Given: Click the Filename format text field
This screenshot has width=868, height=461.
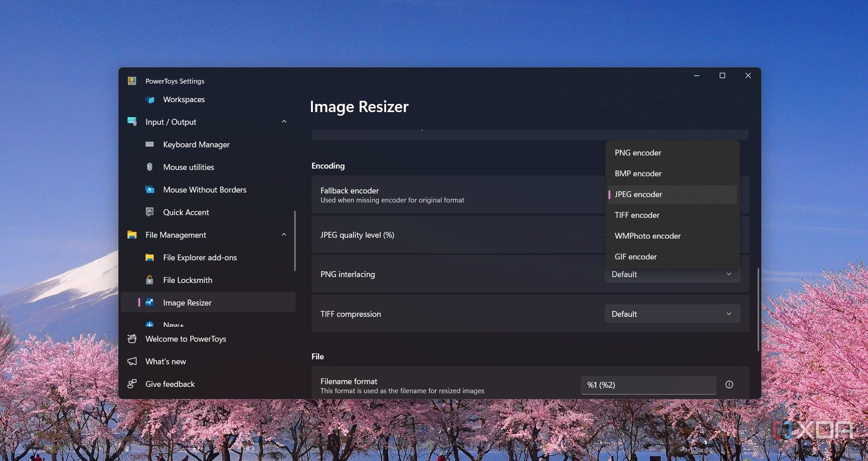Looking at the screenshot, I should (x=648, y=385).
